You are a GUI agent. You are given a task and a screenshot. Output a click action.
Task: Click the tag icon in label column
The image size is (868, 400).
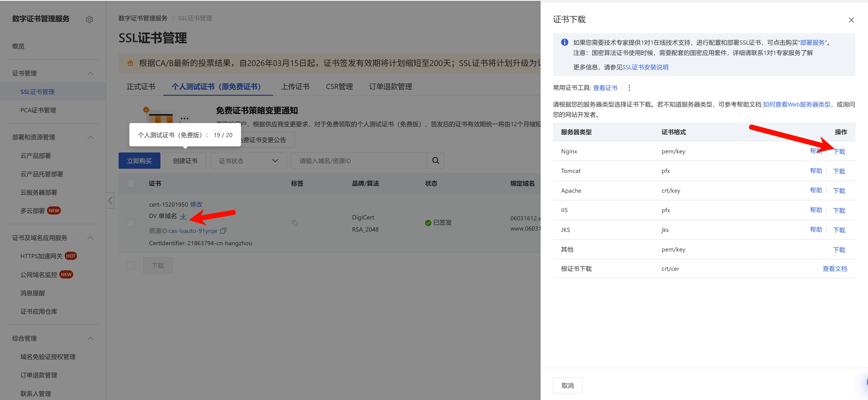[295, 223]
